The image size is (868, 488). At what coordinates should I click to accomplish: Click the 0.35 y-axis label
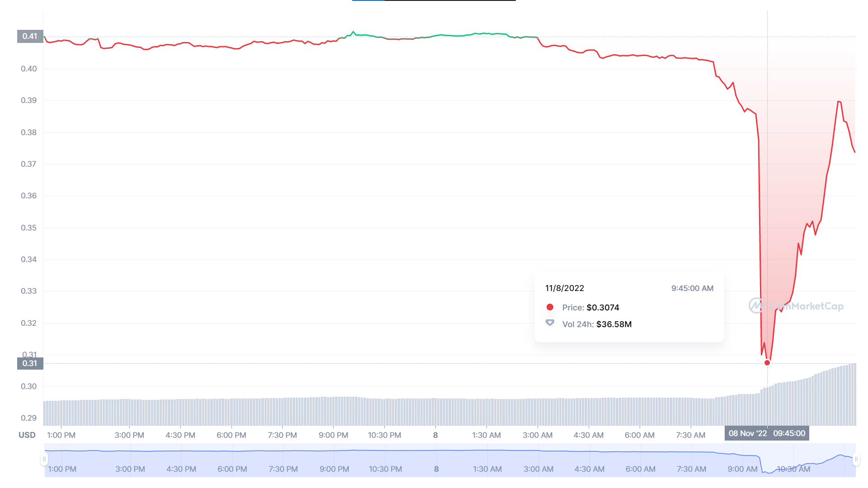[x=29, y=228]
